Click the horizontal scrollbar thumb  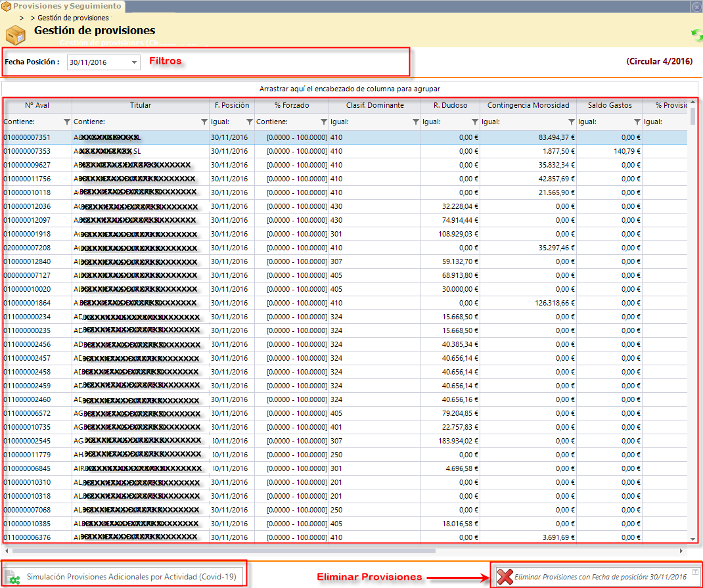[x=224, y=551]
